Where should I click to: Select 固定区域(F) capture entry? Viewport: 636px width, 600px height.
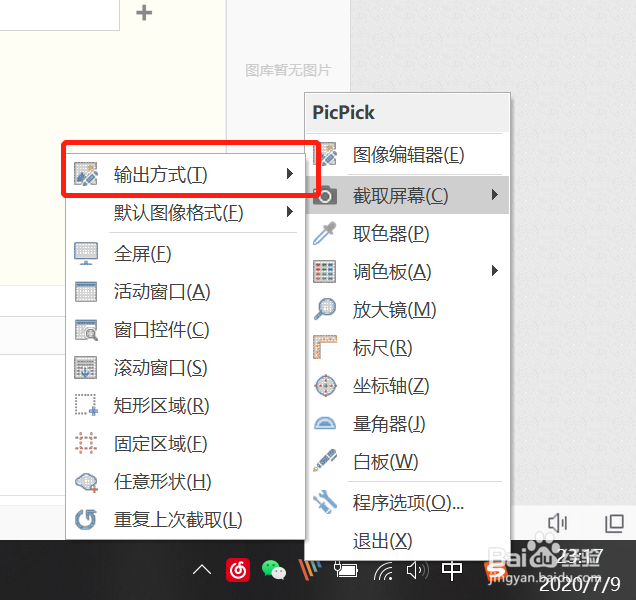coord(185,443)
